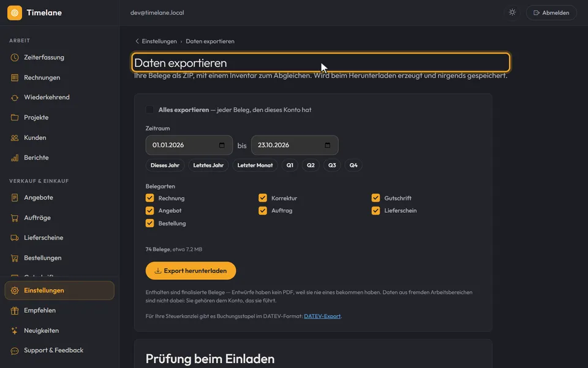Open the calendar picker for start date
The width and height of the screenshot is (588, 368).
[x=222, y=145]
